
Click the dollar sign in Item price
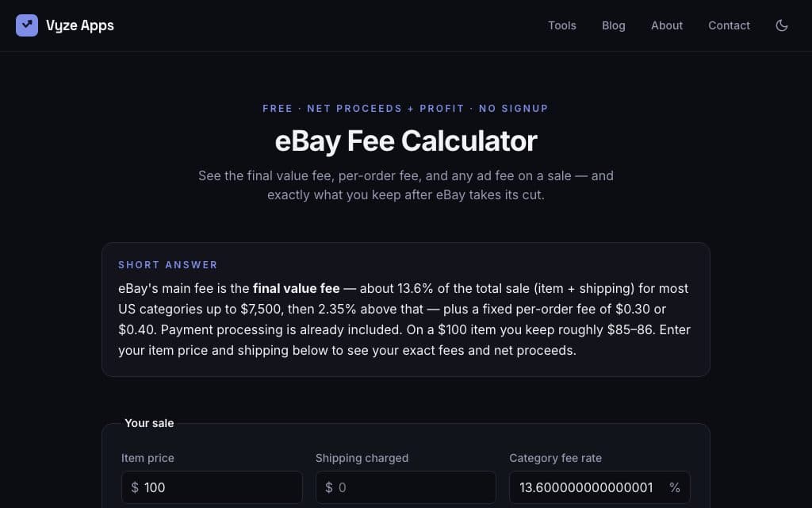tap(135, 487)
